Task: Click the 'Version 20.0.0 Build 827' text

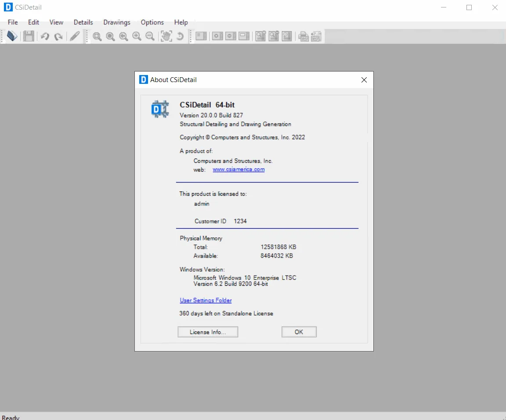Action: [x=211, y=115]
